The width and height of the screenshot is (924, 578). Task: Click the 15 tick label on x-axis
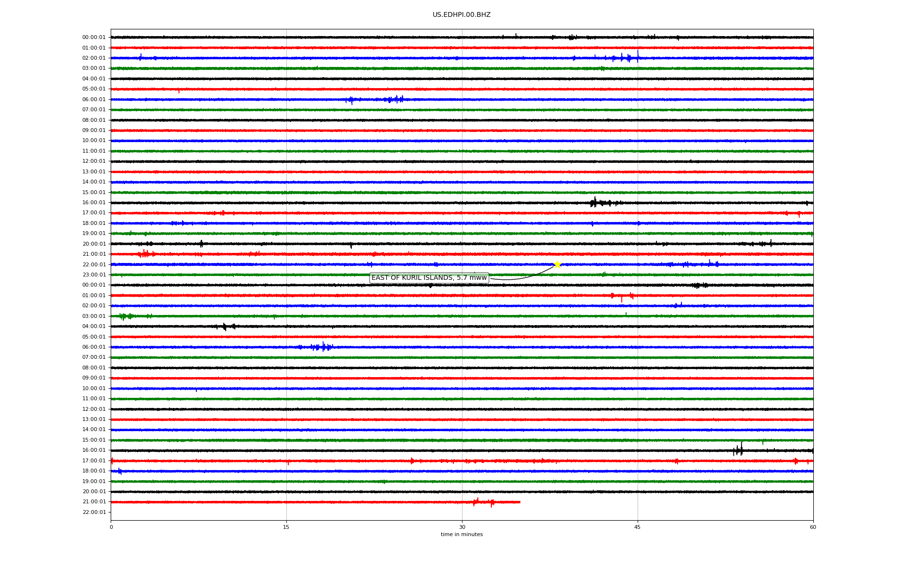pos(286,527)
